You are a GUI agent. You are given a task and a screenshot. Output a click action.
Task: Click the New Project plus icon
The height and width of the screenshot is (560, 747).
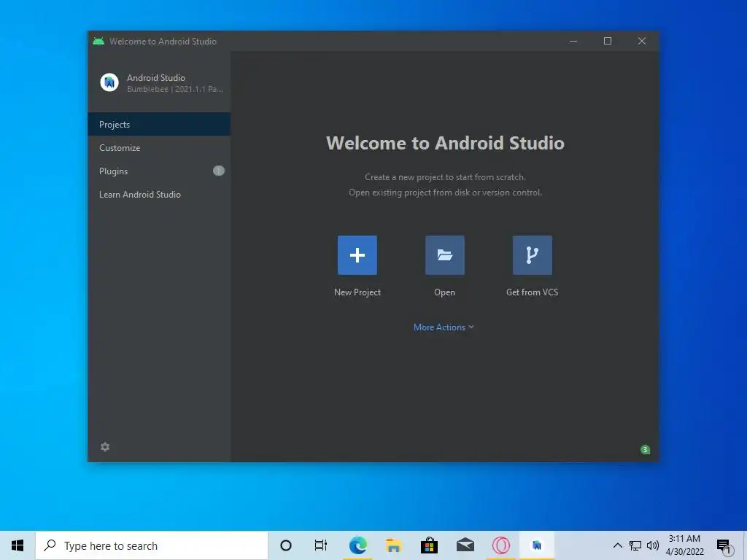(357, 255)
